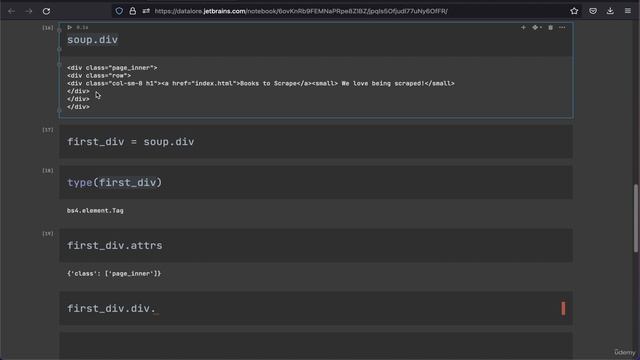Open the browser downloads panel
Screen dimensions: 640x360
point(610,11)
